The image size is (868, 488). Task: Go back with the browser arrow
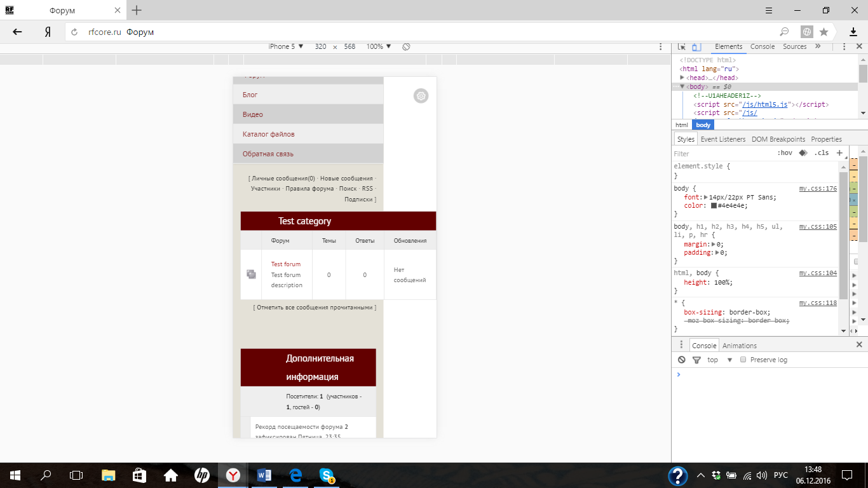click(x=17, y=32)
